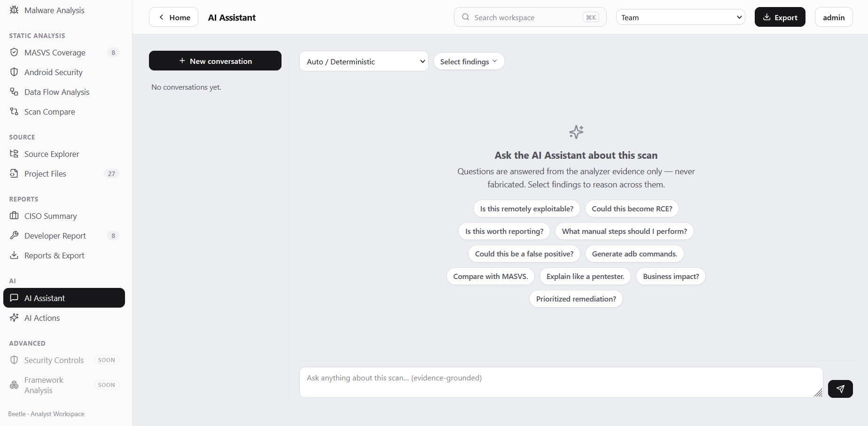Expand the Select findings dropdown
Screen dimensions: 868x426
pos(469,61)
